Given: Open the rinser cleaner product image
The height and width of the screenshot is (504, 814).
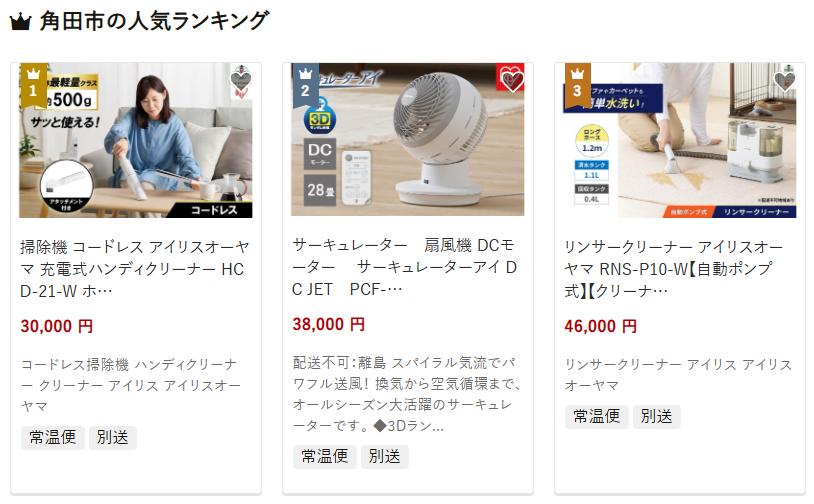Looking at the screenshot, I should tap(680, 141).
